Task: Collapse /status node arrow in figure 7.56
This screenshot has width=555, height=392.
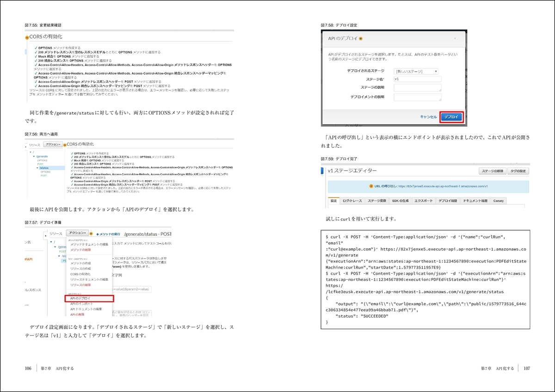Action: click(37, 168)
